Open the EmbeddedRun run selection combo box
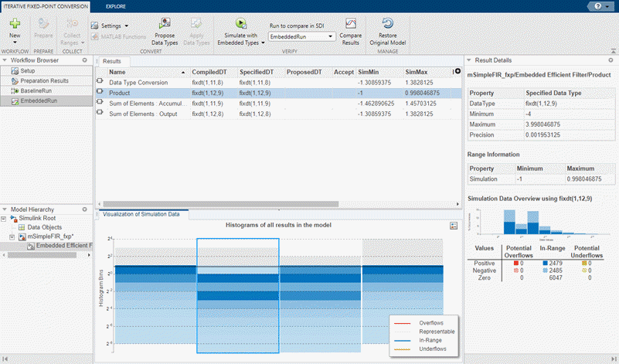 (301, 36)
